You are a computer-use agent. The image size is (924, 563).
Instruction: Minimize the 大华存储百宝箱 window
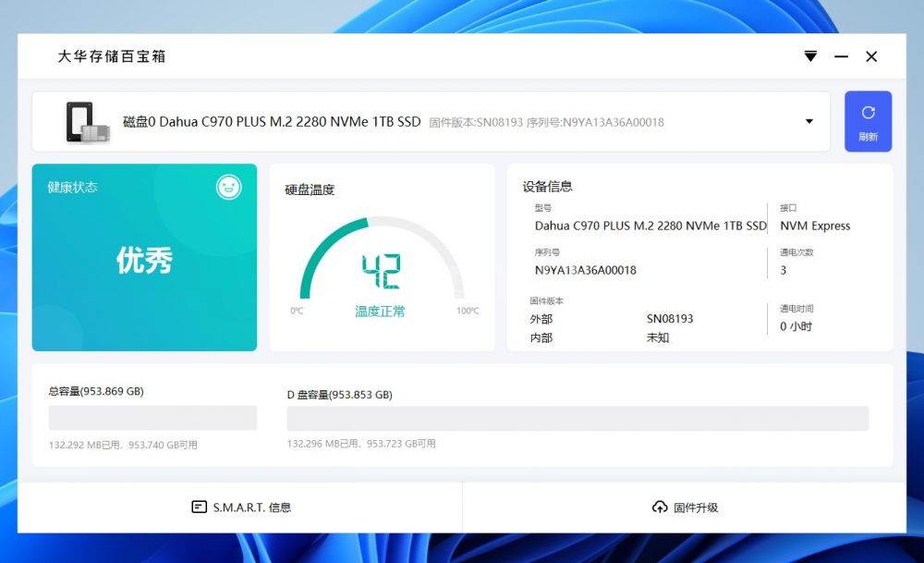click(841, 56)
